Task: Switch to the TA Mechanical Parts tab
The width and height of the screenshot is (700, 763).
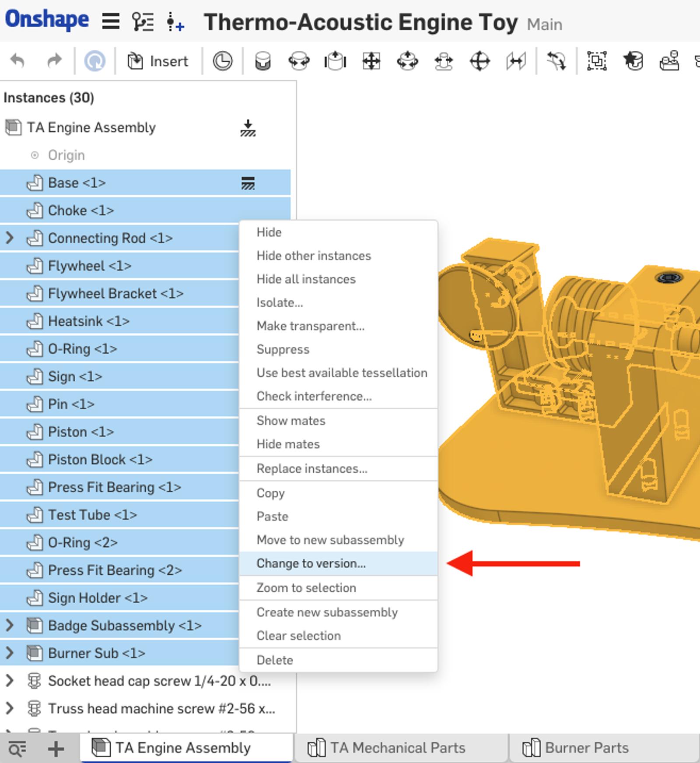Action: coord(397,748)
